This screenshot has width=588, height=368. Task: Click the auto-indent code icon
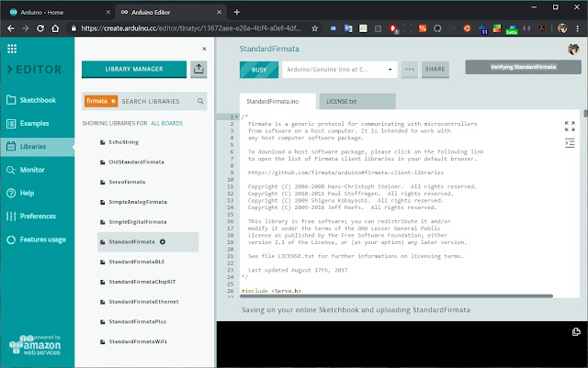coord(570,143)
